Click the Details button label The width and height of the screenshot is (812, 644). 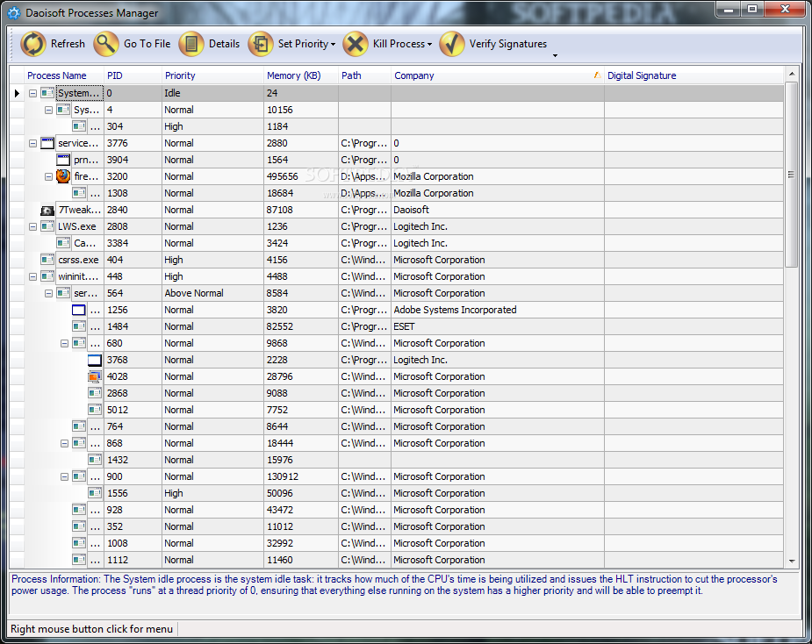coord(224,44)
